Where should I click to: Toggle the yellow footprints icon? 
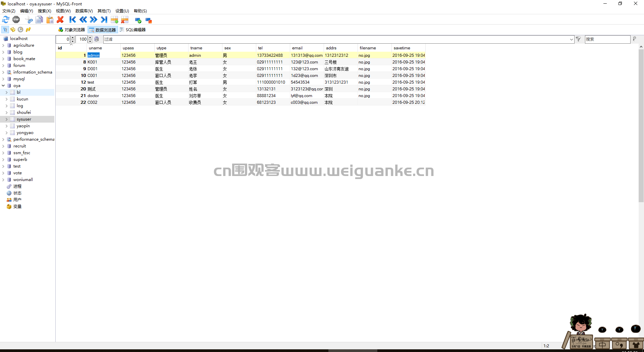click(x=28, y=30)
